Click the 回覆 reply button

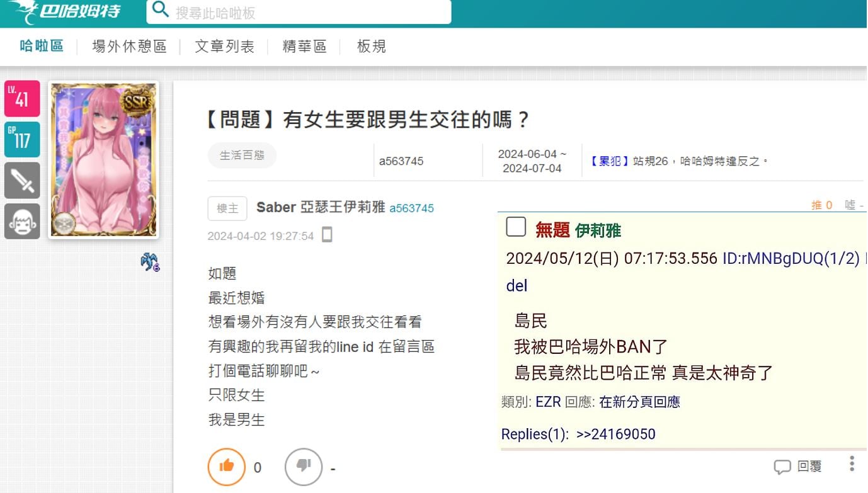[x=798, y=467]
